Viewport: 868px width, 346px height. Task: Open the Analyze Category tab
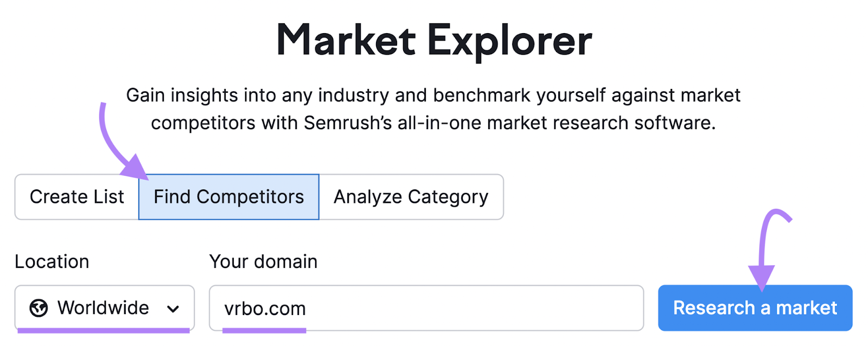411,197
